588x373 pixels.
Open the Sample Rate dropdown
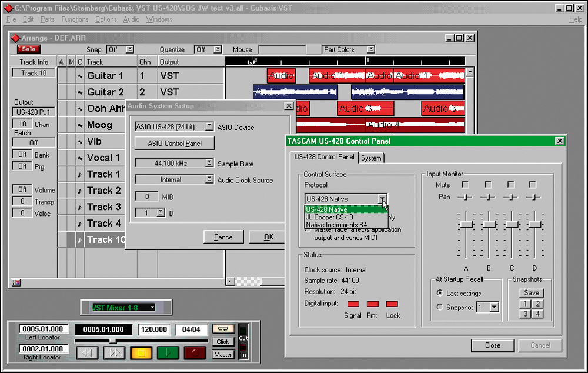209,164
